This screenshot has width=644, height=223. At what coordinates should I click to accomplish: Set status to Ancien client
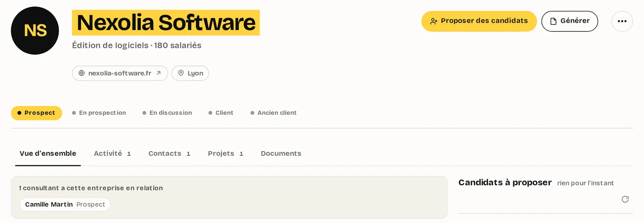273,113
